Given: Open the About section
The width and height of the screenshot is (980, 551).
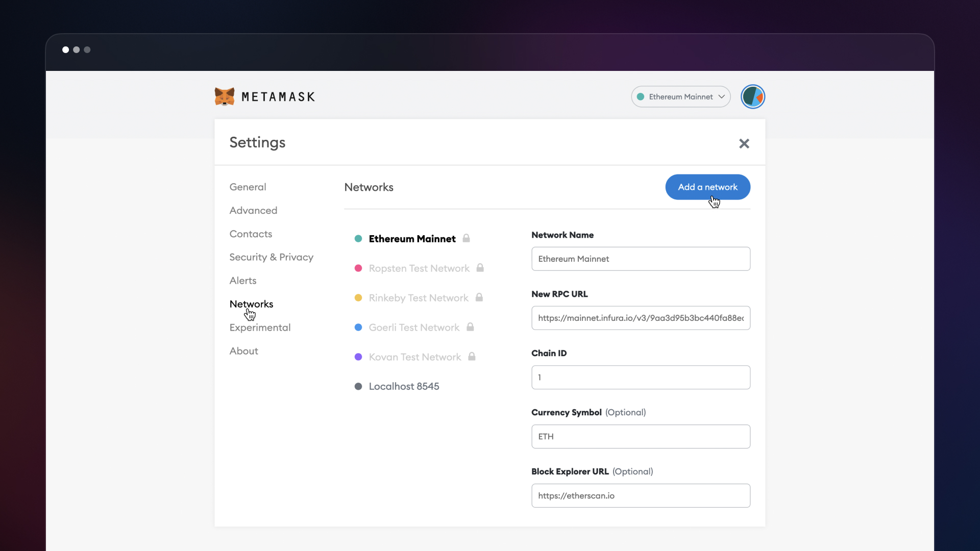Looking at the screenshot, I should [243, 351].
